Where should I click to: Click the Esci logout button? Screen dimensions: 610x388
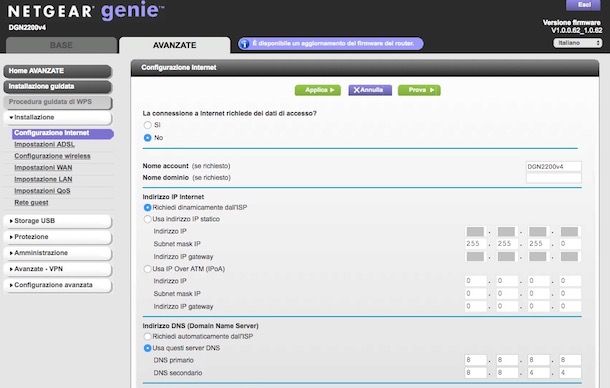pyautogui.click(x=584, y=5)
